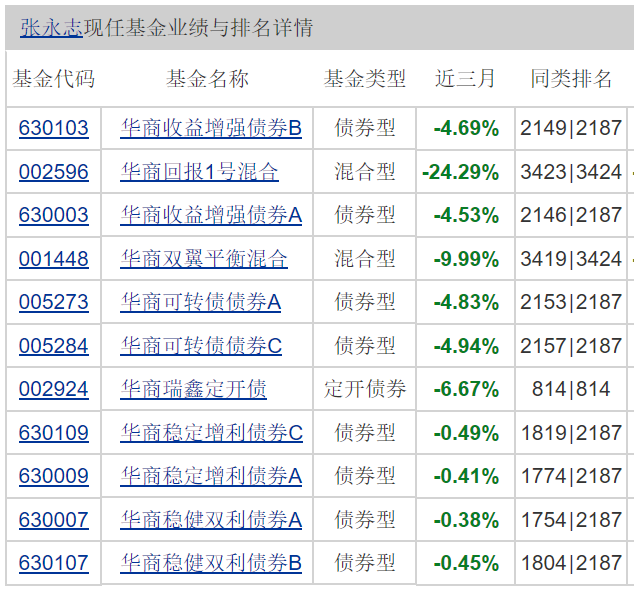Image resolution: width=634 pixels, height=601 pixels.
Task: Open fund code 002596 link
Action: point(54,172)
